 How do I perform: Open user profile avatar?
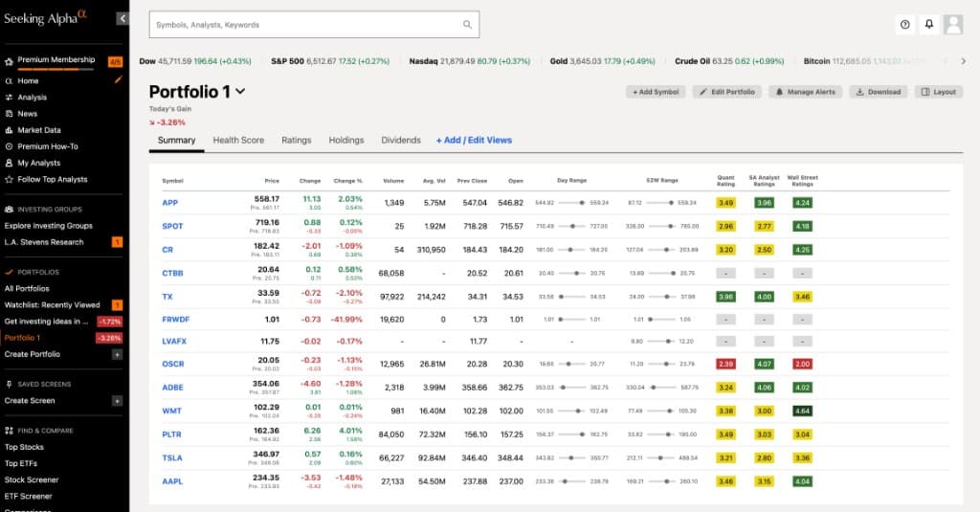click(953, 24)
